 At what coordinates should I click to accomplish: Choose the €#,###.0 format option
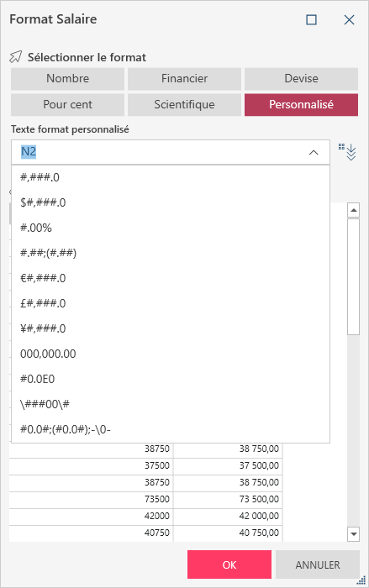coord(171,278)
